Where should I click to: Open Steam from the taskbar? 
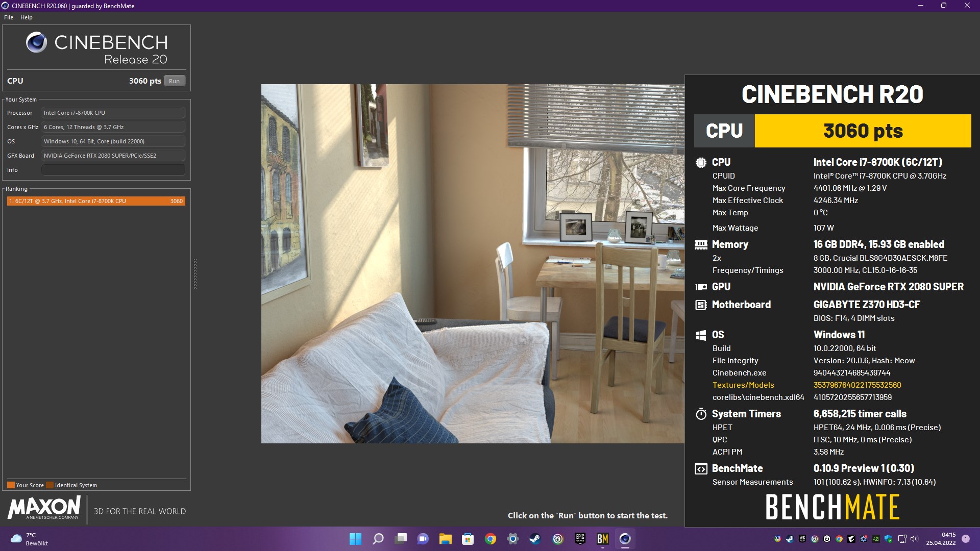[535, 539]
